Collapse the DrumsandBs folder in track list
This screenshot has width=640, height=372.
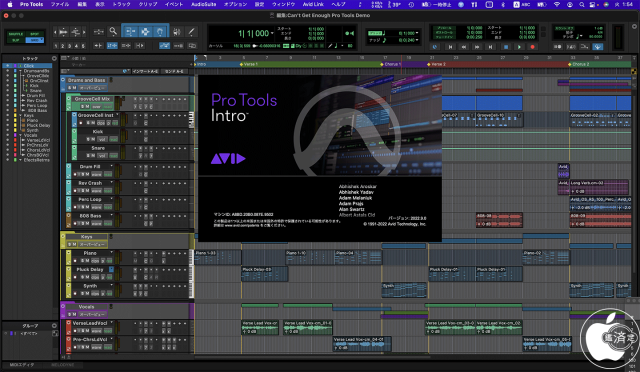tap(20, 71)
